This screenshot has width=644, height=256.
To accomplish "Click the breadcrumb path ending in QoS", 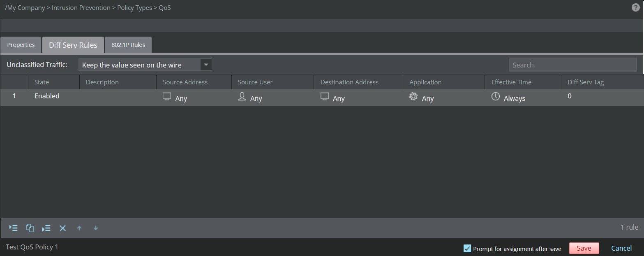I will pos(88,8).
